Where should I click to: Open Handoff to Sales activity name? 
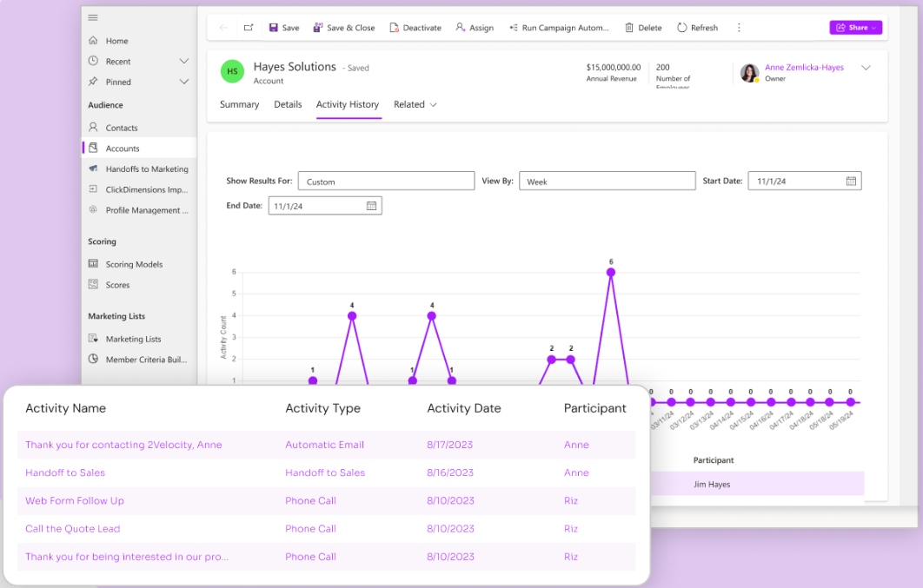(65, 472)
